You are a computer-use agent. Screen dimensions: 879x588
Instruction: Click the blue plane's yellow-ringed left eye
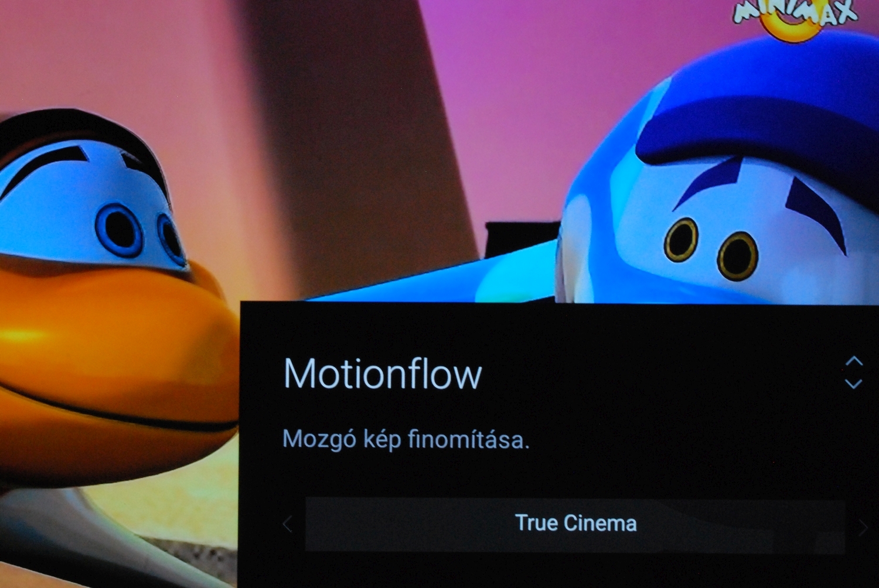click(x=682, y=240)
